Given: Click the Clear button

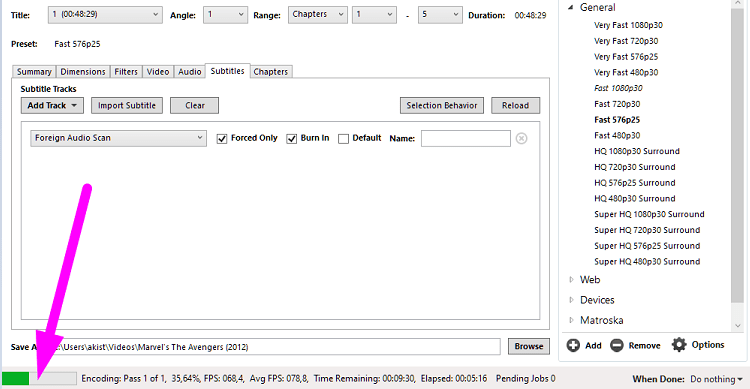Looking at the screenshot, I should (x=195, y=106).
